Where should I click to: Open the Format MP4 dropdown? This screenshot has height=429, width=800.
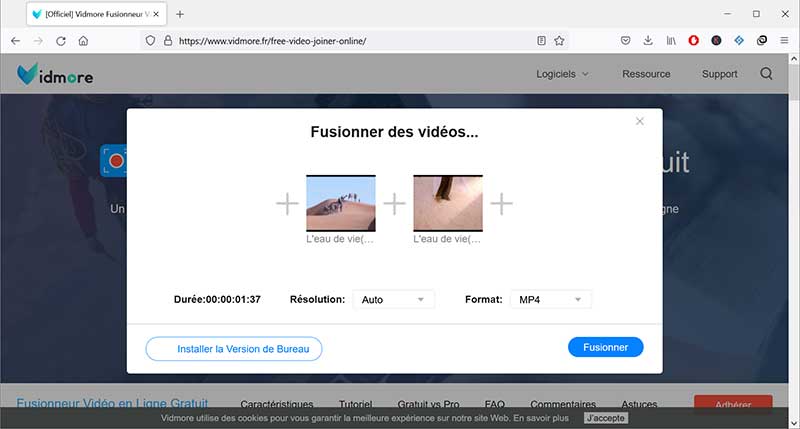551,299
